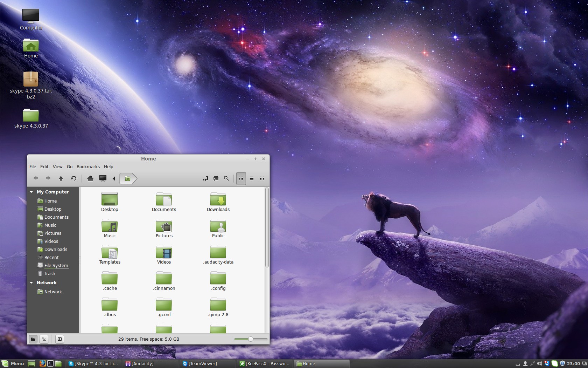Open the File menu

33,167
